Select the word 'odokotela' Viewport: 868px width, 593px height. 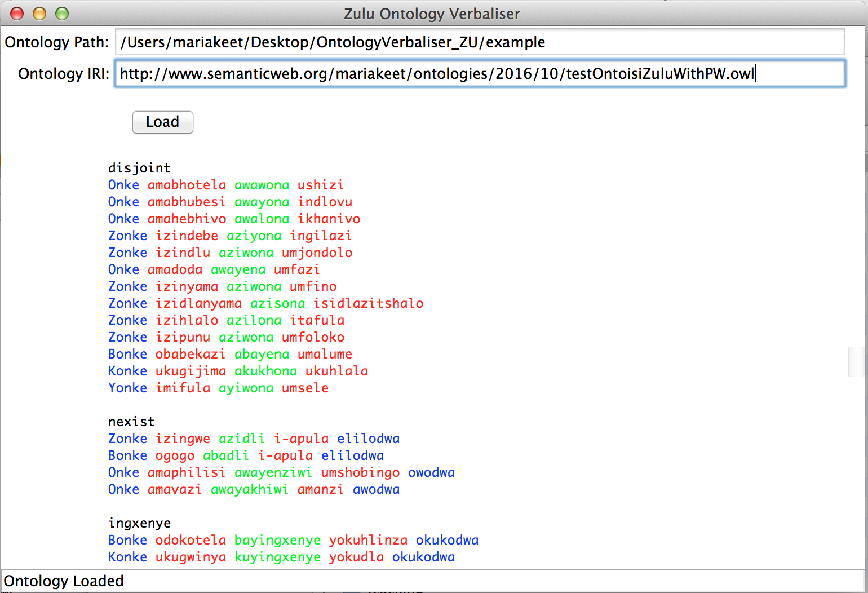(191, 540)
